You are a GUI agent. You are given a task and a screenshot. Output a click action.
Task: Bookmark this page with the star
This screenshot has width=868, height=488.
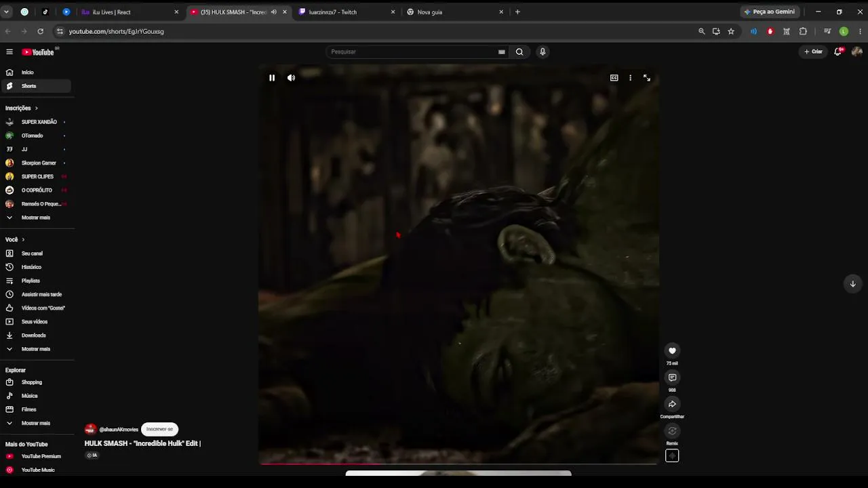click(731, 31)
